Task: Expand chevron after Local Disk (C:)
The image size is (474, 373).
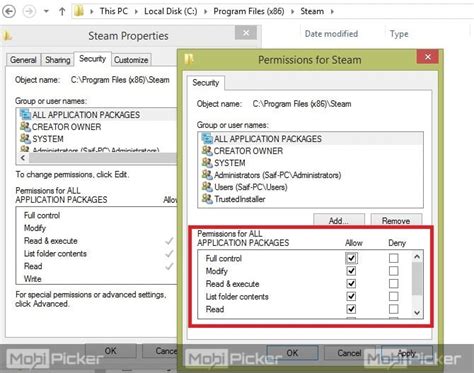Action: 205,12
